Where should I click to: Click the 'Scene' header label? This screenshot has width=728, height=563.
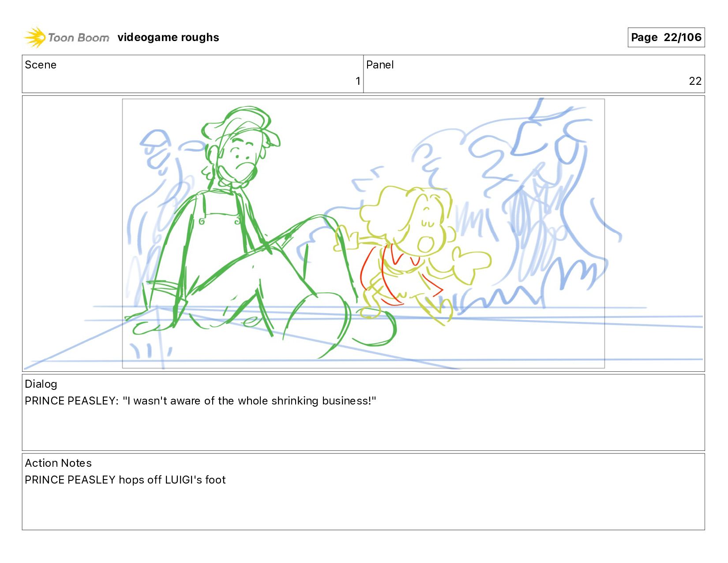(x=41, y=65)
